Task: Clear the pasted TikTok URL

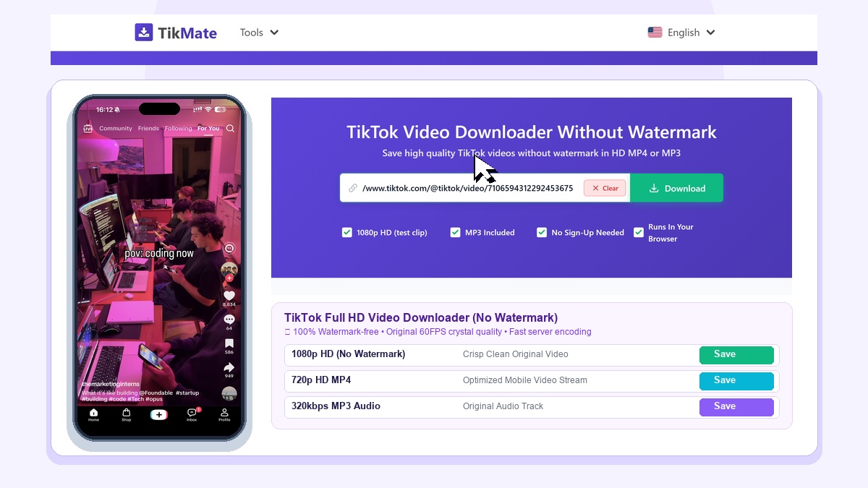Action: pyautogui.click(x=605, y=188)
